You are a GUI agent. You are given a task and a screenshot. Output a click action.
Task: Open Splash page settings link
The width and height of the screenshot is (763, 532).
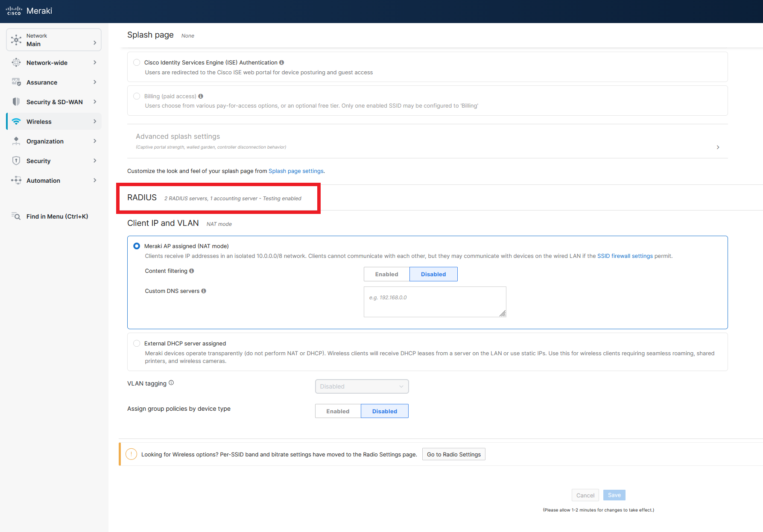296,171
